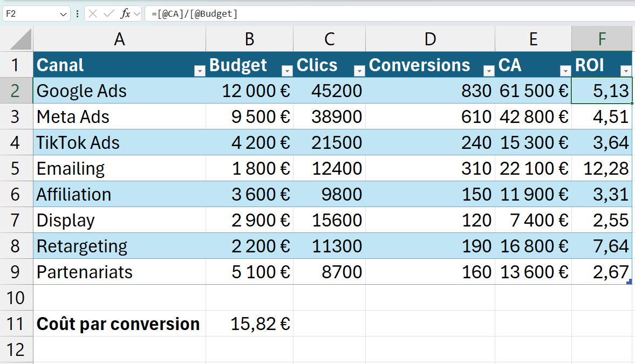Viewport: 635px width, 364px height.
Task: Select row 1 header
Action: (x=16, y=65)
